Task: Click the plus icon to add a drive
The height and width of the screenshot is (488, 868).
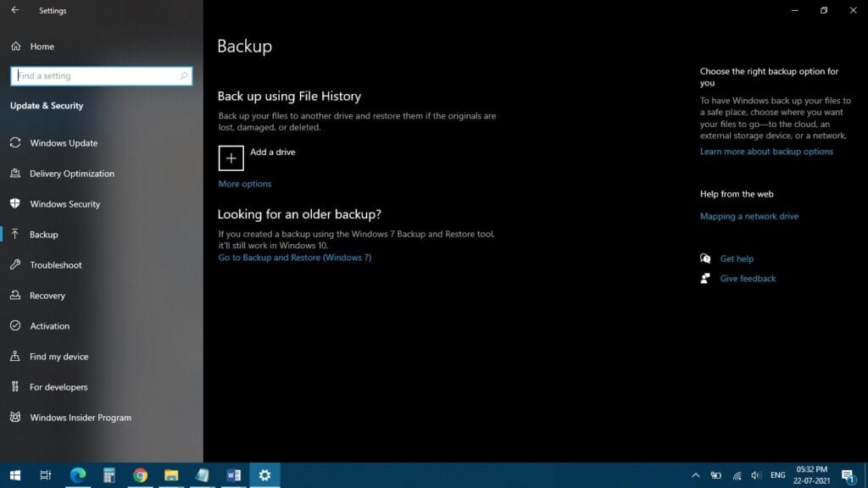Action: click(x=231, y=158)
